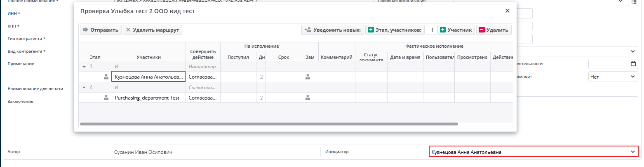
Task: Click person icon left of Purchasing_department Test row
Action: click(106, 97)
